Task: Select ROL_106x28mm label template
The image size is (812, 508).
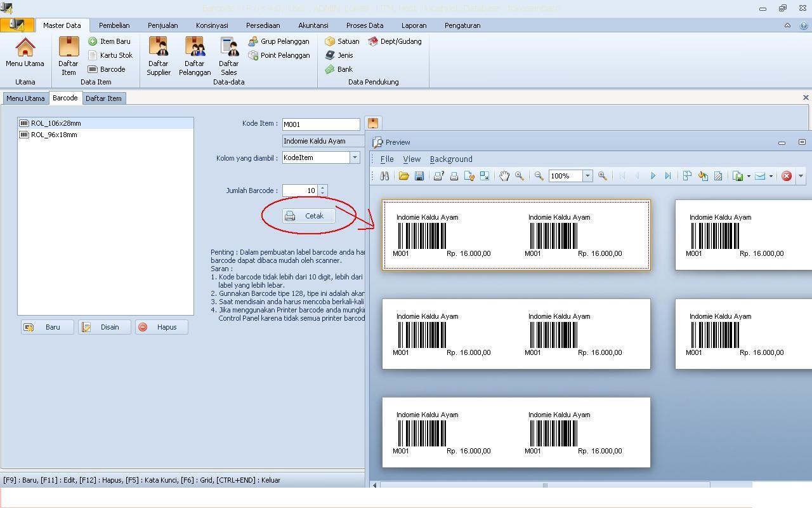Action: pyautogui.click(x=105, y=123)
